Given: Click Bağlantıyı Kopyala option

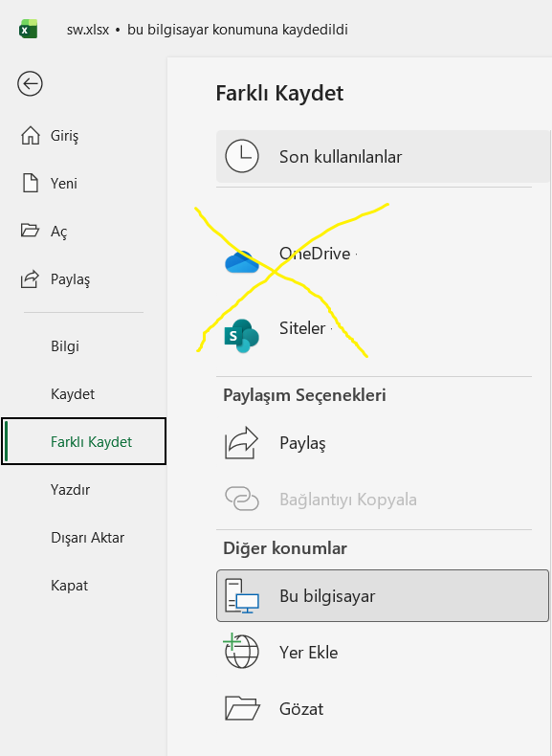Looking at the screenshot, I should (x=348, y=500).
